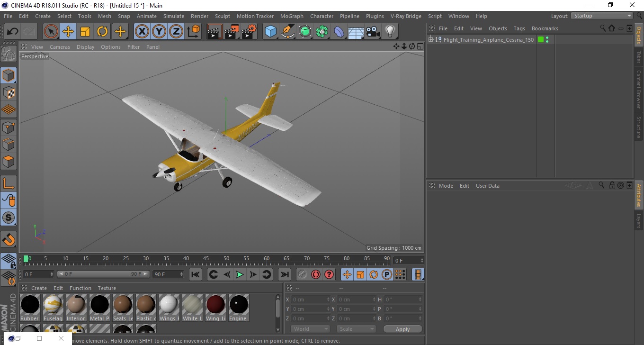This screenshot has height=345, width=644.
Task: Expand Flight_Training_Airplane_Cessna_150 object tree
Action: pos(431,40)
